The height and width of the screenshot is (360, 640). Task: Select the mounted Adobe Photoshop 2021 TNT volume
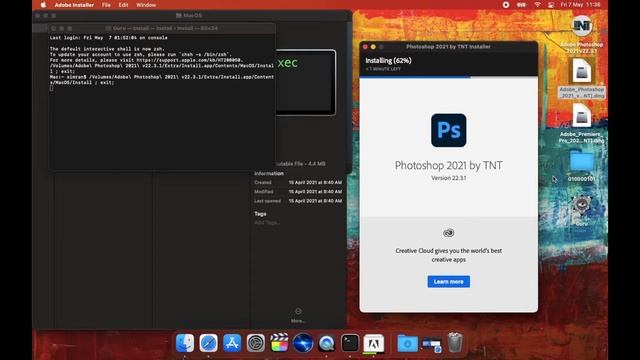582,34
